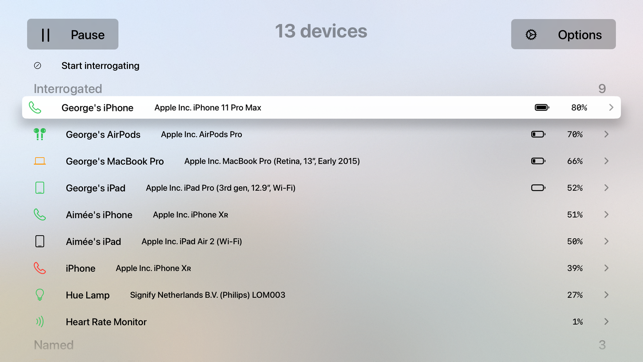643x362 pixels.
Task: Click the 13 devices title
Action: 321,31
